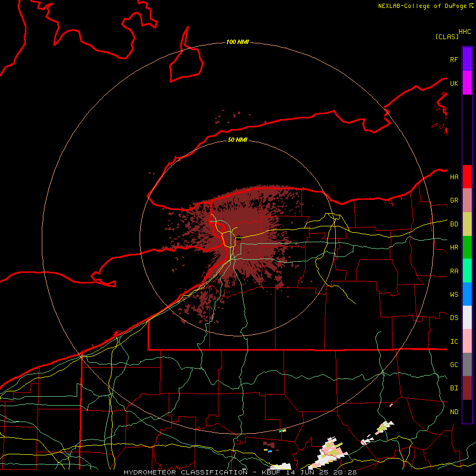This screenshot has height=476, width=476.
Task: Select the BD yellow legend swatch
Action: pyautogui.click(x=467, y=224)
